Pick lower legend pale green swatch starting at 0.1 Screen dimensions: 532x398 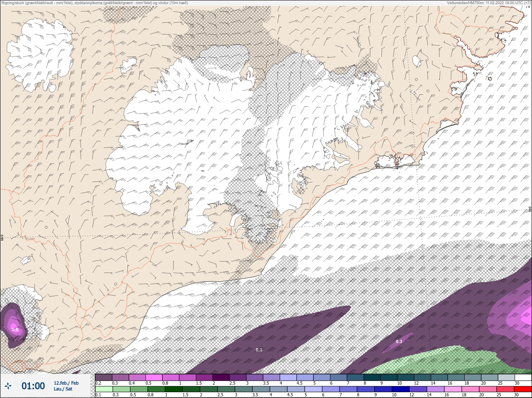(x=103, y=389)
